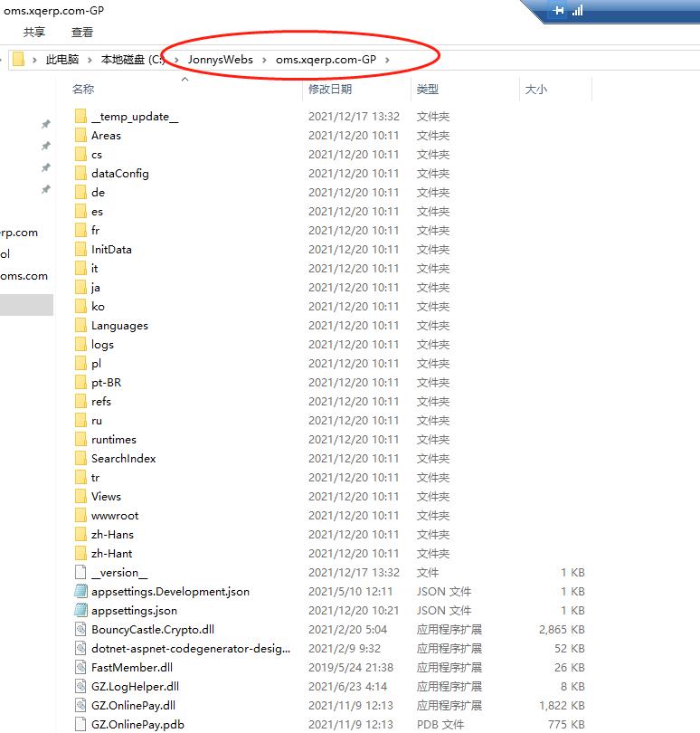Image resolution: width=700 pixels, height=733 pixels.
Task: Open the 共享 ribbon tab
Action: [x=34, y=32]
